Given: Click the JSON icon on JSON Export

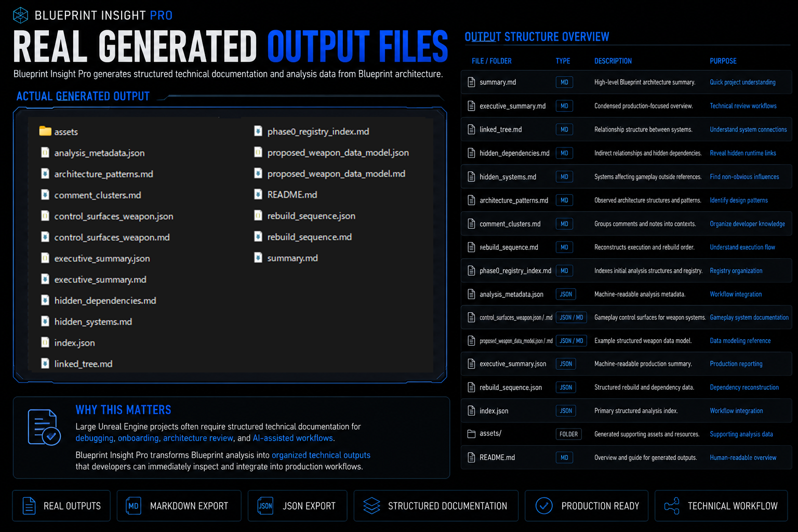Looking at the screenshot, I should pos(265,506).
